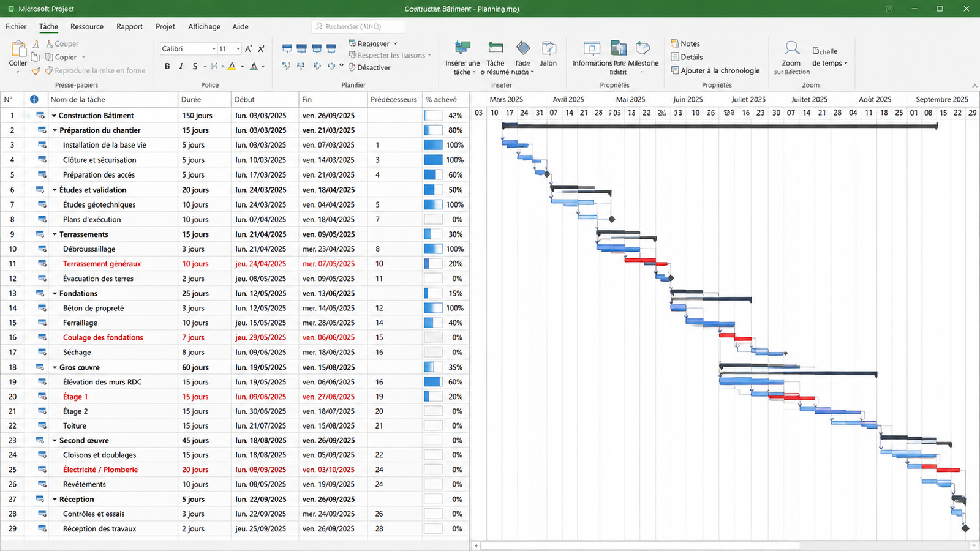
Task: Click the Détails button
Action: 687,57
